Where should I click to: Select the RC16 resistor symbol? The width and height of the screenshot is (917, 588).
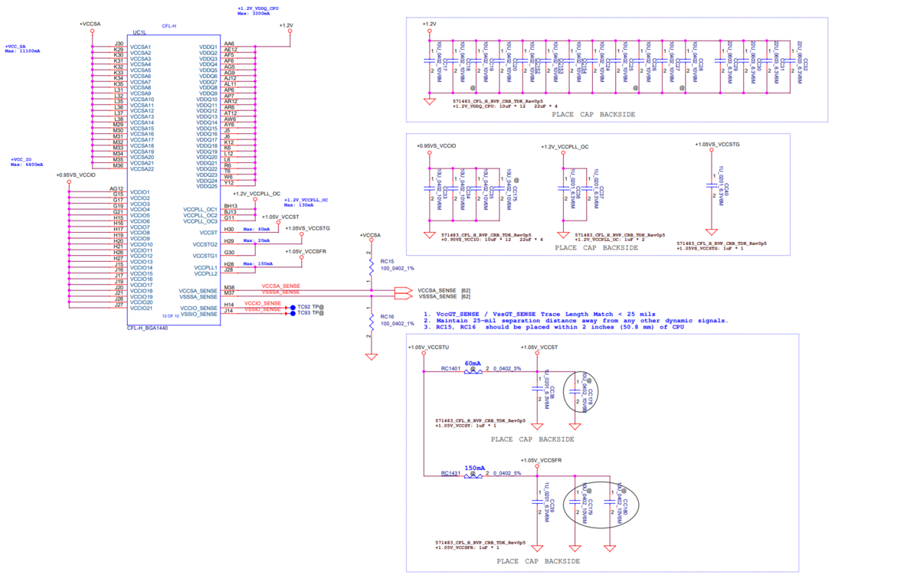[371, 322]
